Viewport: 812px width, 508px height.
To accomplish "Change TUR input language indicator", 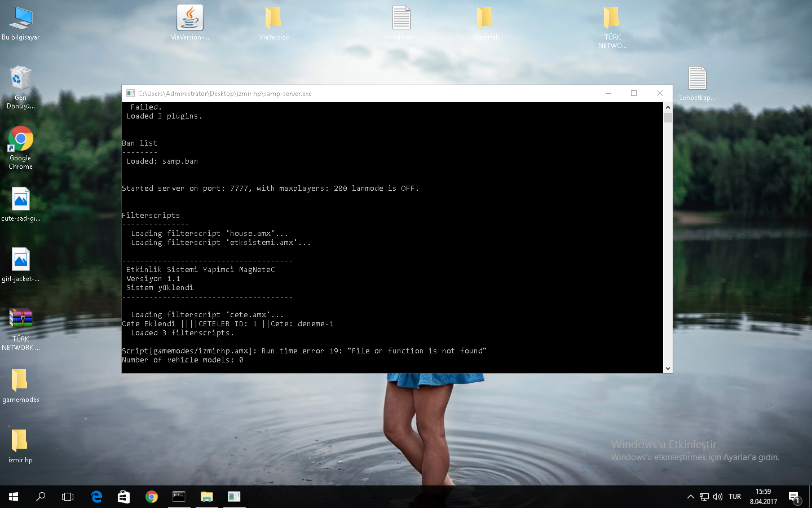I will pyautogui.click(x=735, y=497).
